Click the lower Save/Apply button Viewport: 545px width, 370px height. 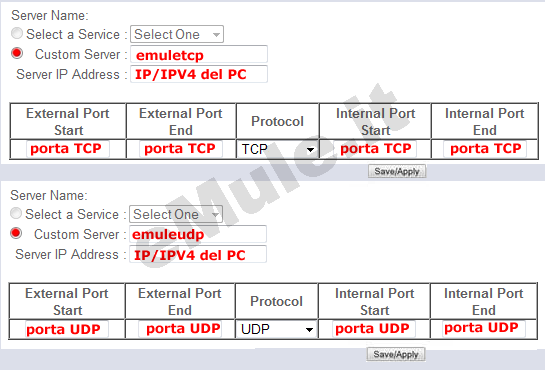pos(396,354)
